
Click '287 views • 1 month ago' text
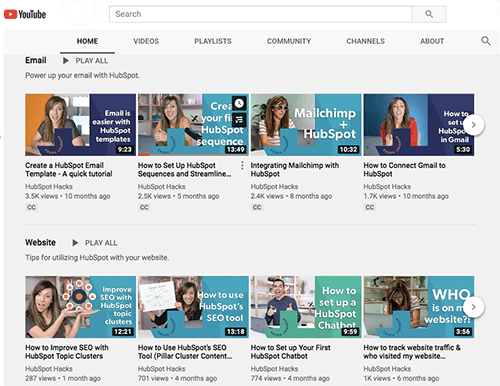coord(63,378)
